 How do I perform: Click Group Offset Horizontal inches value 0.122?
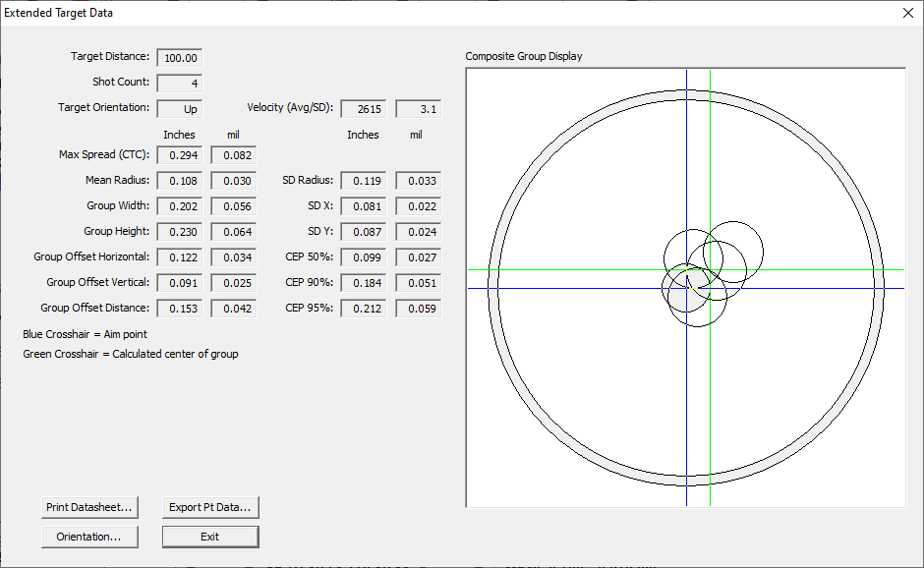point(180,257)
